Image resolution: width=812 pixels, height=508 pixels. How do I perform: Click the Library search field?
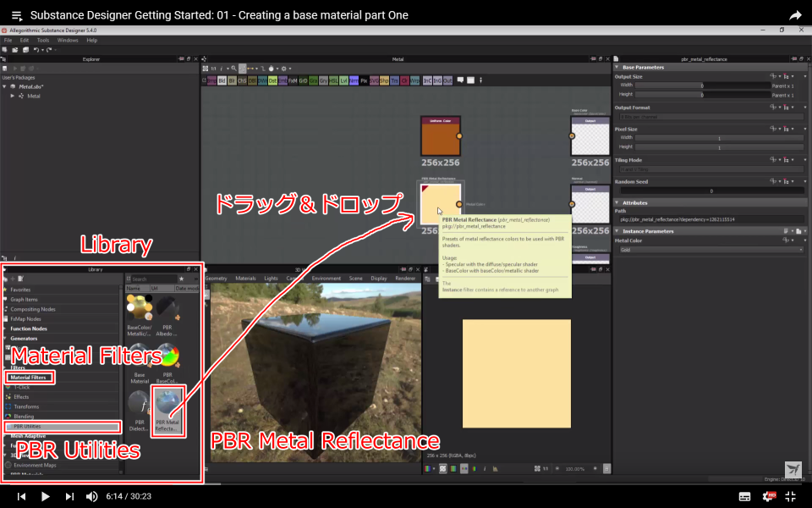153,279
